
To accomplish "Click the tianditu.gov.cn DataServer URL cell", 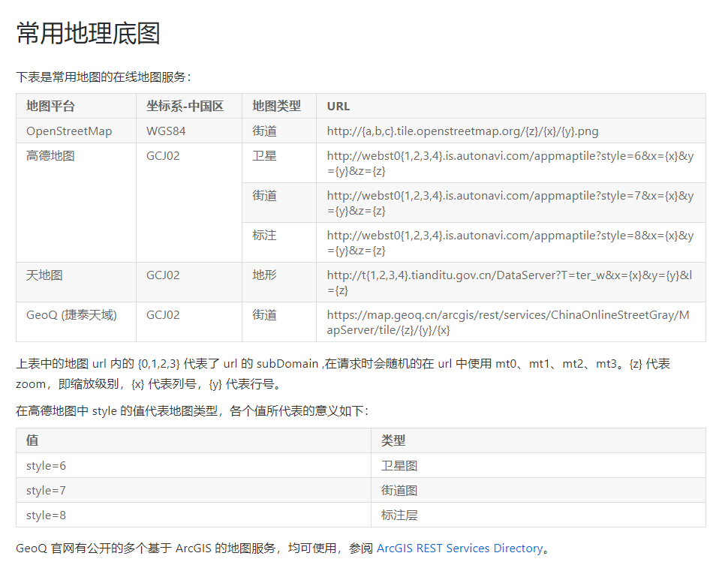I will click(x=510, y=283).
